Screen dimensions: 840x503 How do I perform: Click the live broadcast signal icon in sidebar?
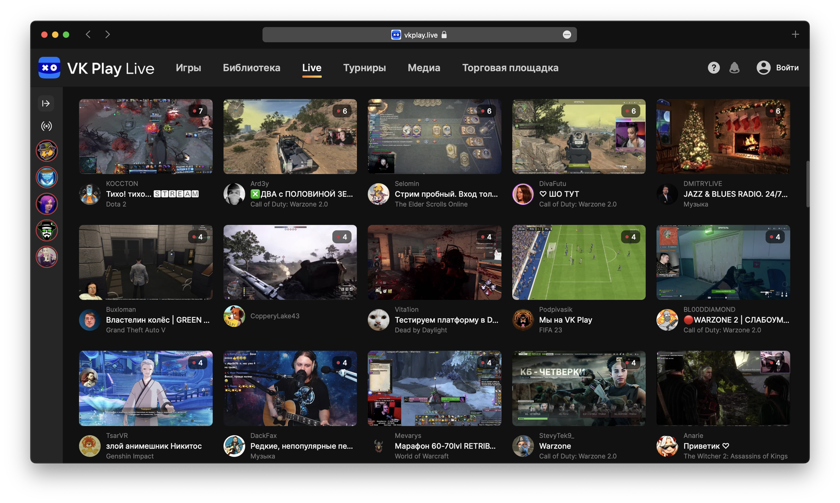pos(47,126)
